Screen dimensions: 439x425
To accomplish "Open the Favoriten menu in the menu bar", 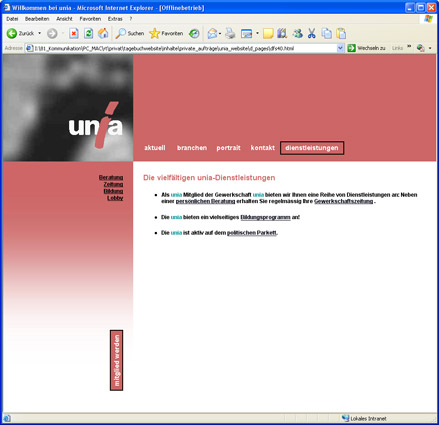I will pyautogui.click(x=90, y=19).
